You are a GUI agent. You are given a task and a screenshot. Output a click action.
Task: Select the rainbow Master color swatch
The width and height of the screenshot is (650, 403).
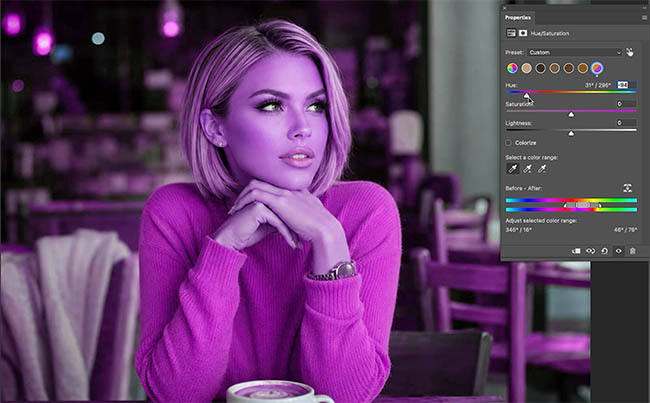(x=512, y=68)
